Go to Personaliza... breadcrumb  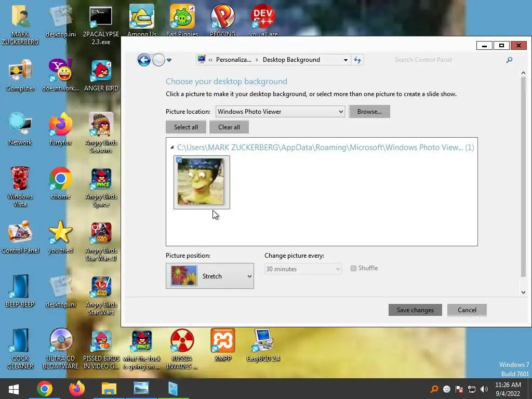point(233,60)
